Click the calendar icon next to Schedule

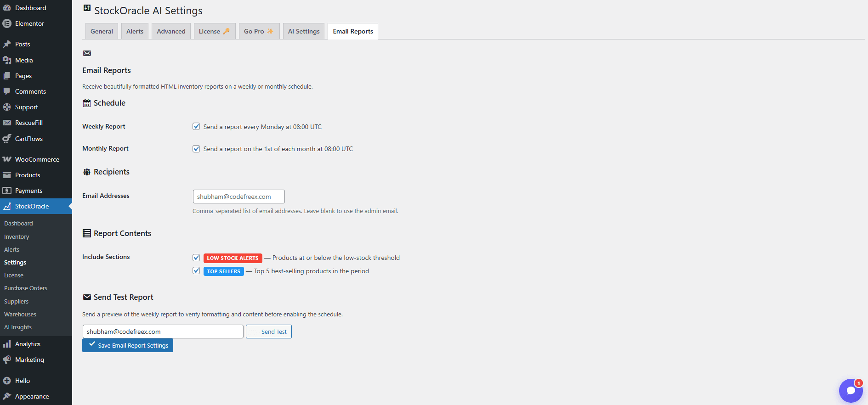pyautogui.click(x=87, y=103)
